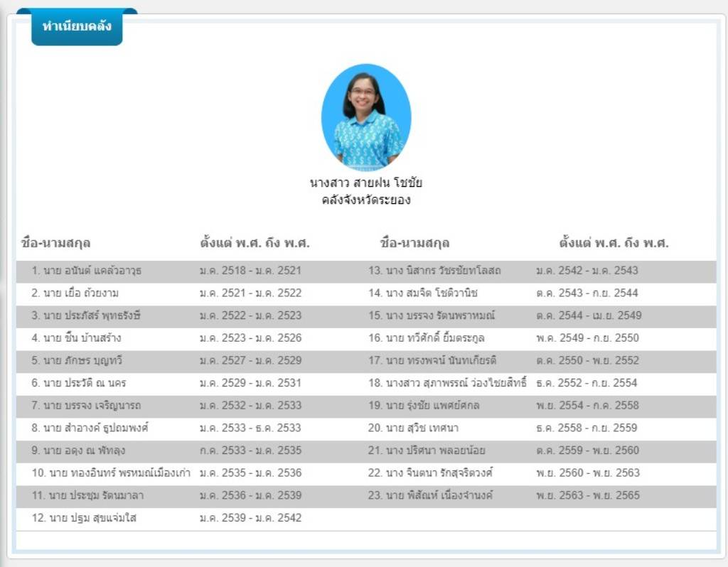Click the date ธ.ค. 2558 - ก.ย. 2559
This screenshot has width=728, height=567.
tap(587, 428)
